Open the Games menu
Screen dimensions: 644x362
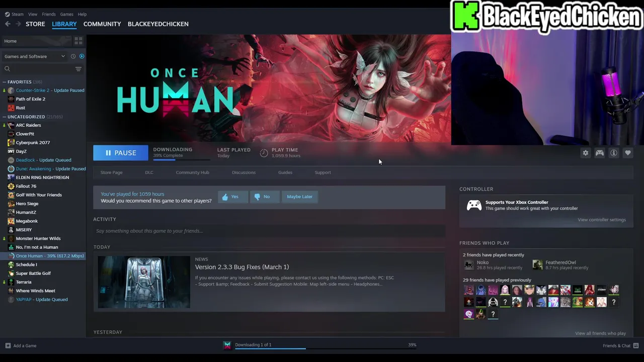pos(66,14)
